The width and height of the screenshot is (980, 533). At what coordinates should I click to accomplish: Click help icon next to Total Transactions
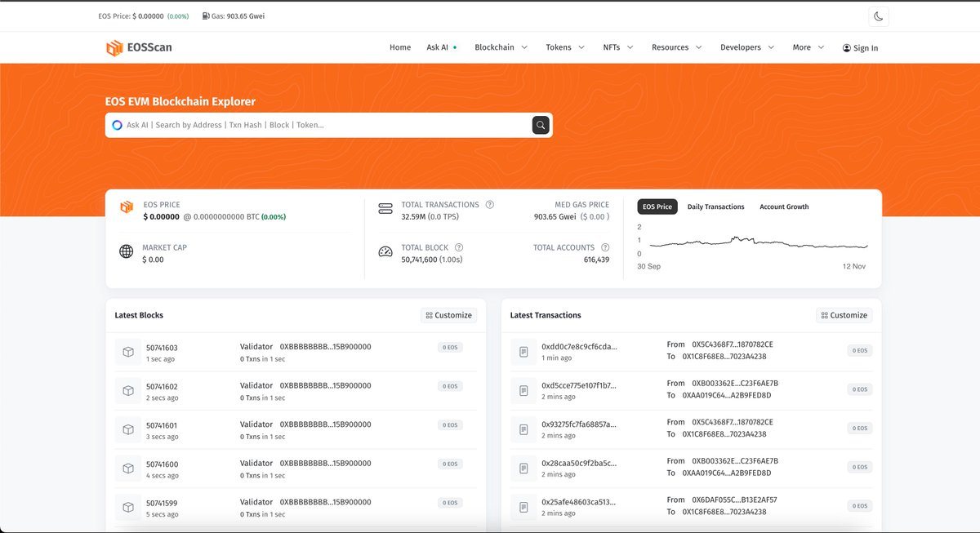[489, 205]
